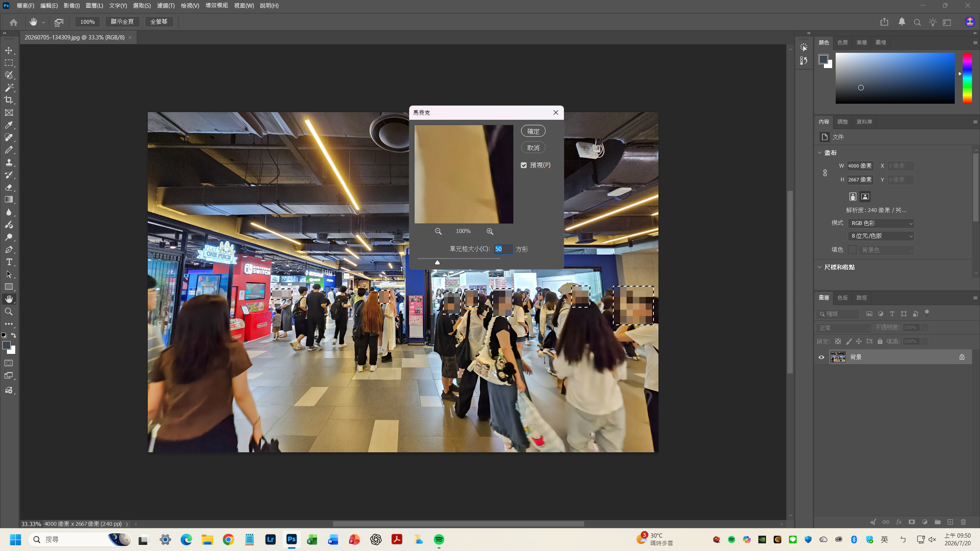Toggle the width-height link icon in canvas properties

[x=825, y=173]
